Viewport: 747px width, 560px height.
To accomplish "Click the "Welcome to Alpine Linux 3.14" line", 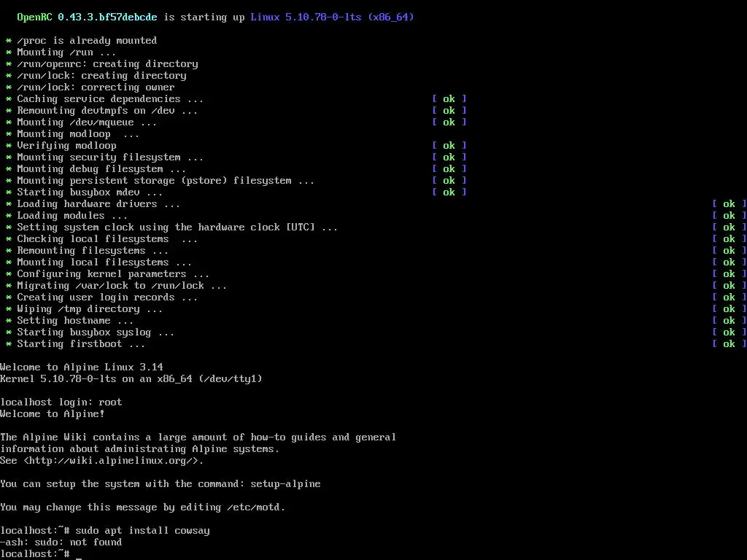I will pyautogui.click(x=82, y=367).
